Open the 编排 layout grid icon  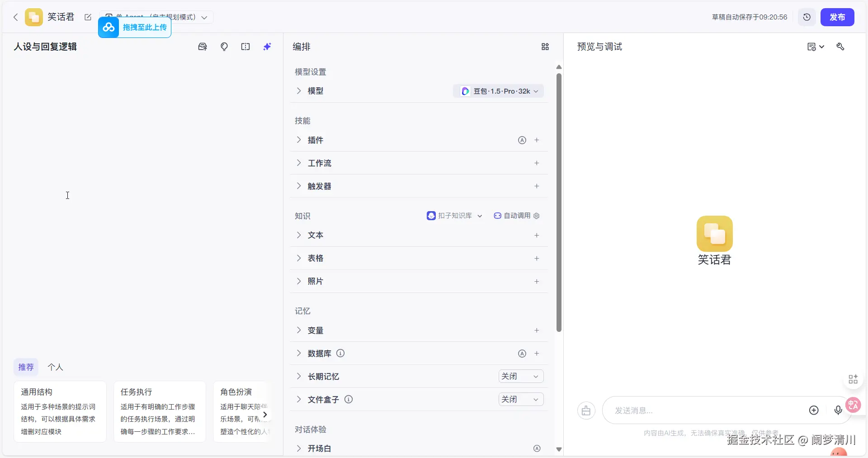click(545, 47)
